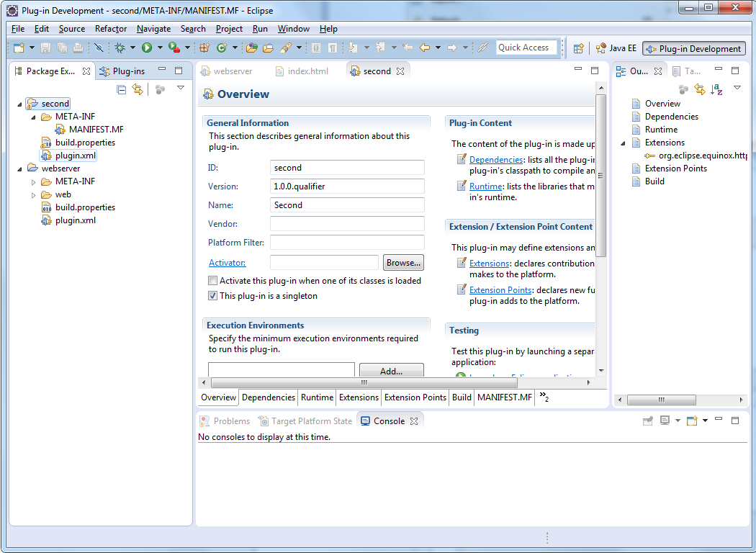The image size is (756, 553).
Task: Click the New Java Class icon
Action: tap(222, 48)
